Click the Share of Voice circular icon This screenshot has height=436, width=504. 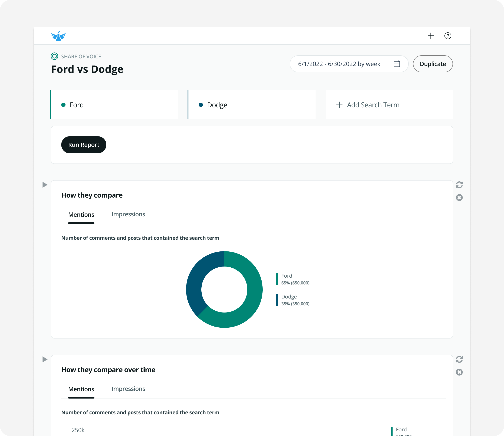[54, 56]
